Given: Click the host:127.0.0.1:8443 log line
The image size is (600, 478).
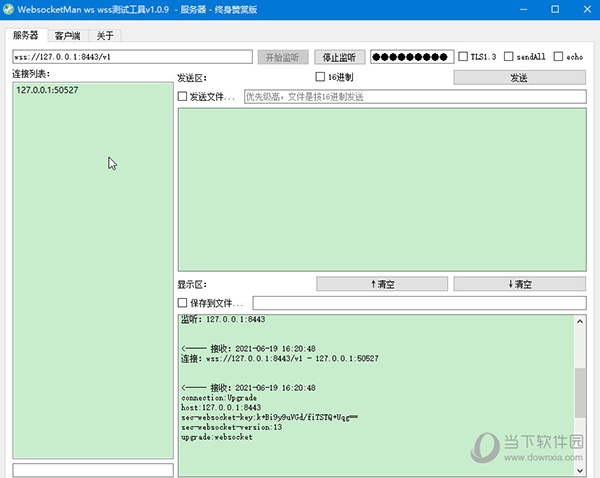Looking at the screenshot, I should point(221,407).
